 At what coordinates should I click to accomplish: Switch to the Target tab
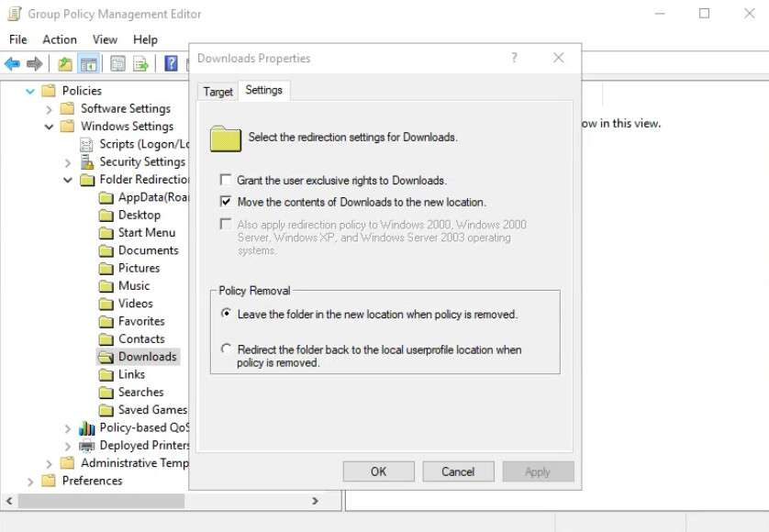coord(217,91)
